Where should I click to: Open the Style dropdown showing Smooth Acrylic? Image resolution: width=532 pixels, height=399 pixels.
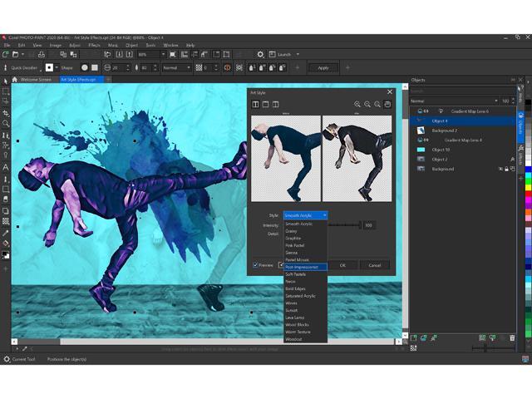tap(305, 215)
